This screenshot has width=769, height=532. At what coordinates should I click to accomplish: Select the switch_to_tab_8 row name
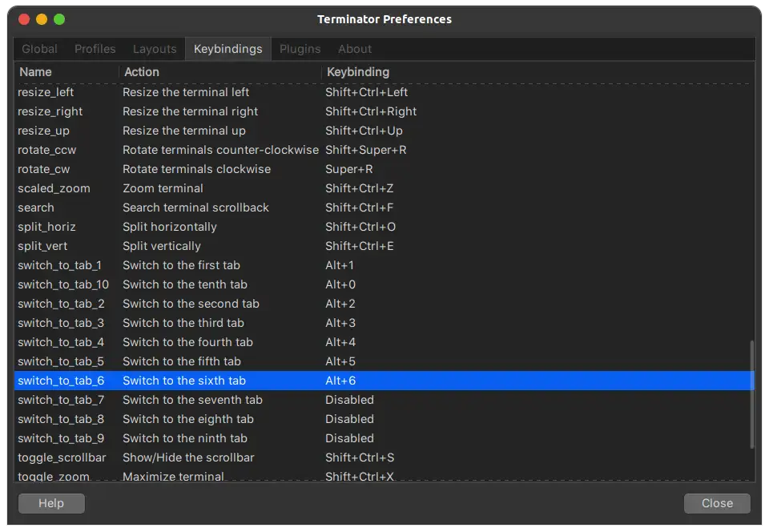61,419
